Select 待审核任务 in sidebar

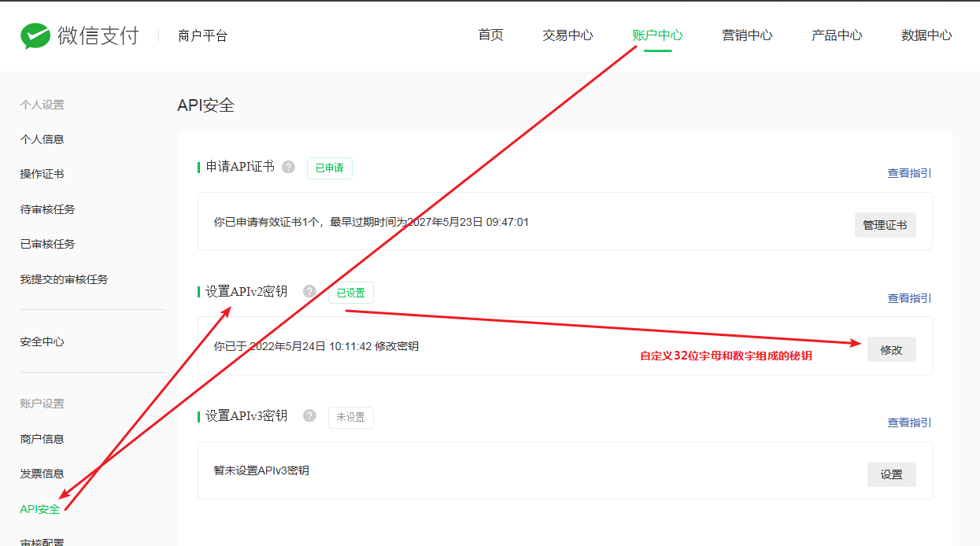47,209
